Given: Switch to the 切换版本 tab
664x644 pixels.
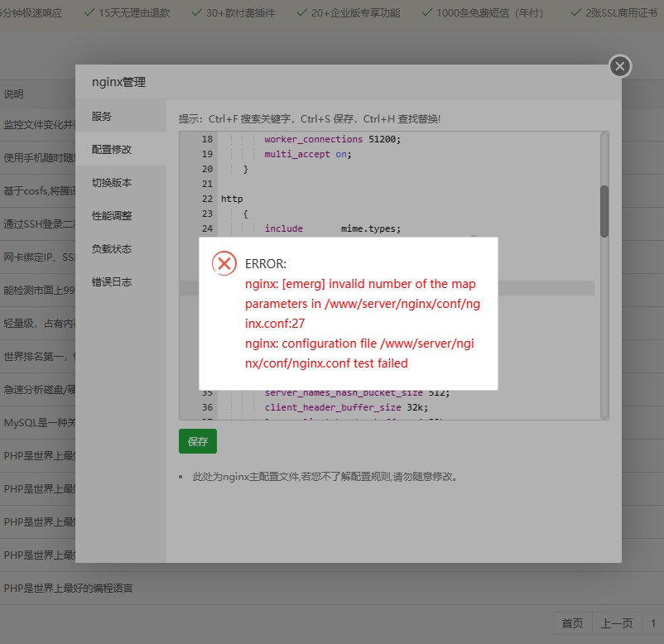Looking at the screenshot, I should [x=121, y=182].
